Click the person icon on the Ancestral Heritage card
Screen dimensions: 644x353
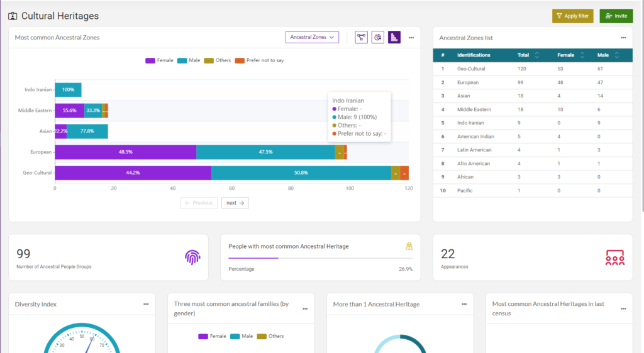409,246
